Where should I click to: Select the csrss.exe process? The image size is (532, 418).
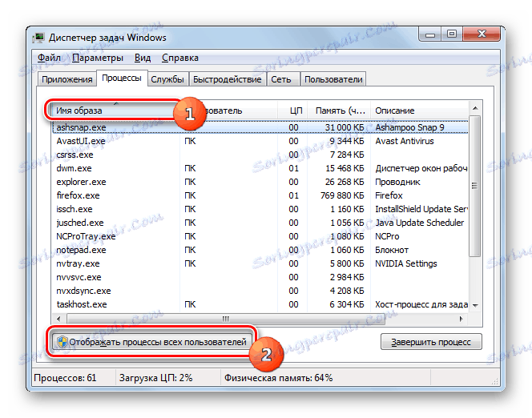click(260, 155)
